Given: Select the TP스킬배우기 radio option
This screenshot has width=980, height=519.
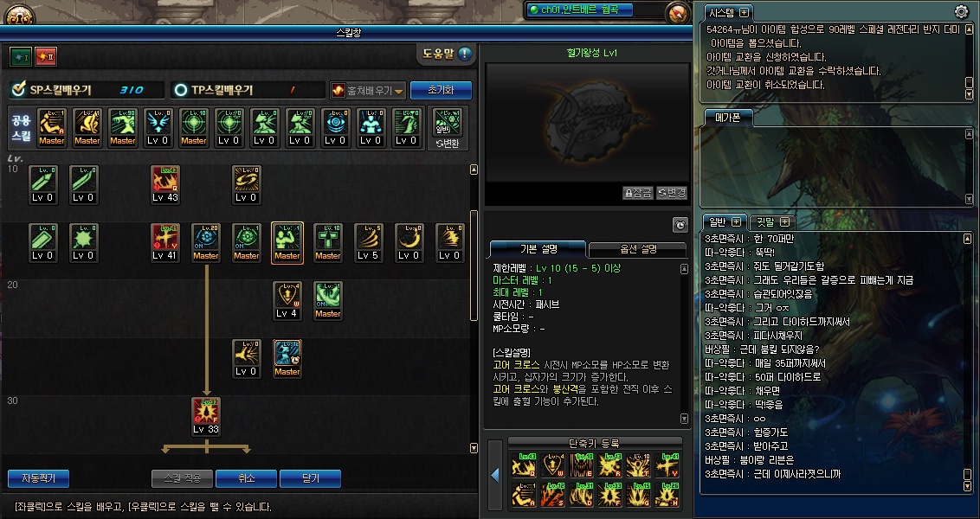Looking at the screenshot, I should pos(181,90).
